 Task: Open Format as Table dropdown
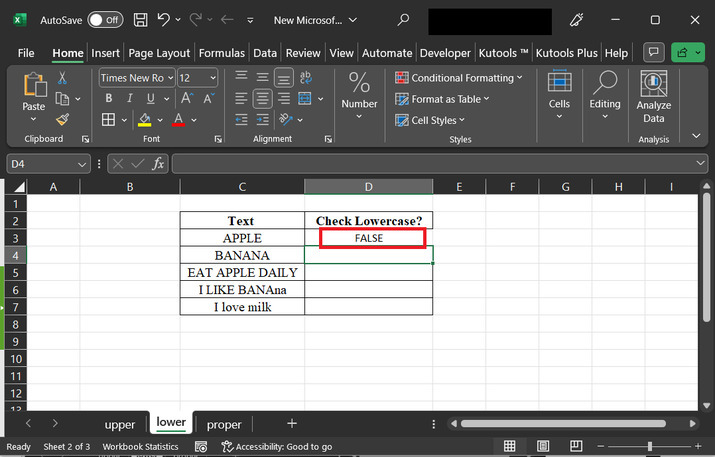[x=442, y=99]
